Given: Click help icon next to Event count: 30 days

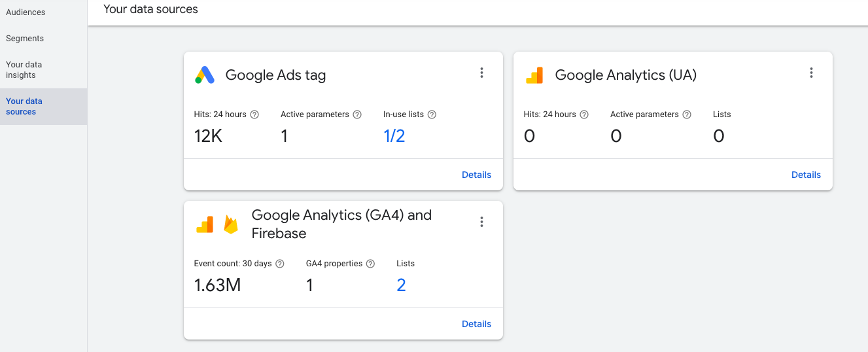Looking at the screenshot, I should tap(280, 264).
